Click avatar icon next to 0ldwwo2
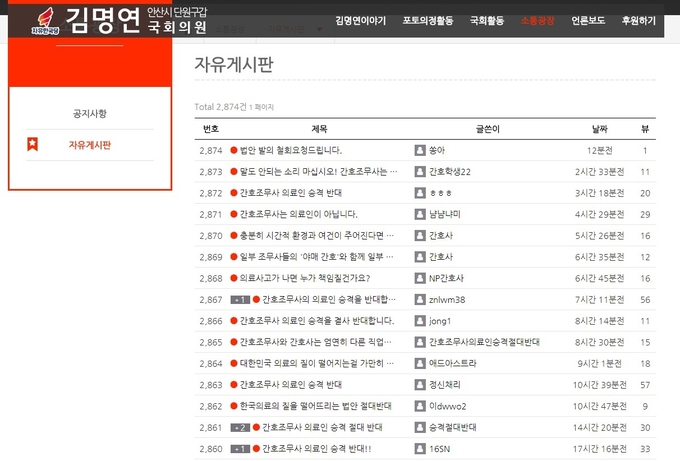This screenshot has width=680, height=461. 420,406
